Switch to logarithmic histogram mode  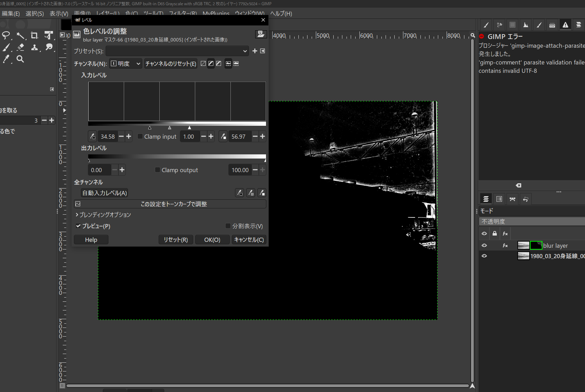pos(236,63)
